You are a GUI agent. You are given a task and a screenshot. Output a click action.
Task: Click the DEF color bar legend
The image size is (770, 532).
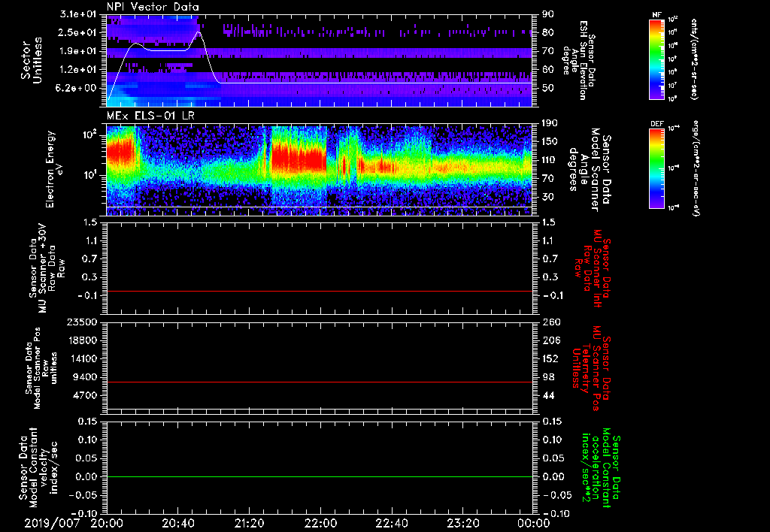click(657, 168)
